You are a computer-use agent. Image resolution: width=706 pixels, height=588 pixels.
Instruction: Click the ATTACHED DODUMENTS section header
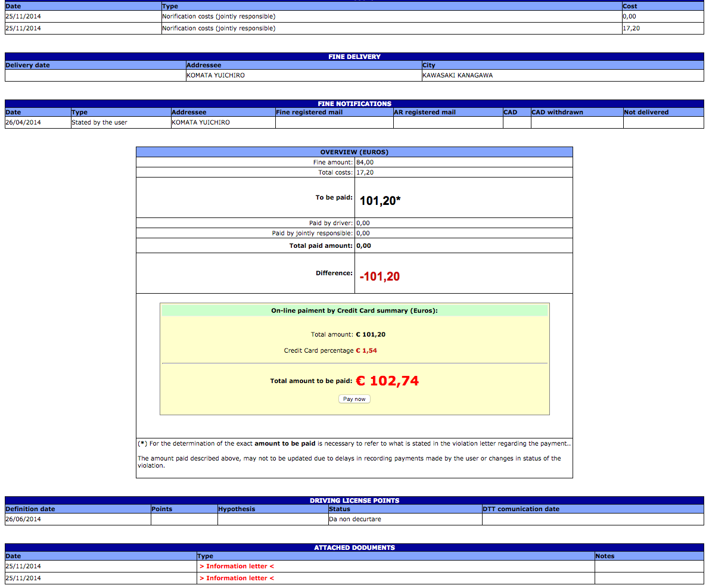click(x=354, y=547)
